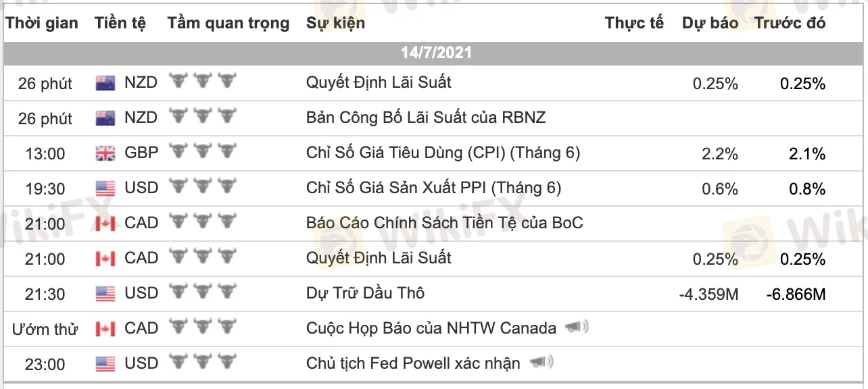Click the 14/7/2021 date header row
This screenshot has height=389, width=868.
pyautogui.click(x=435, y=53)
